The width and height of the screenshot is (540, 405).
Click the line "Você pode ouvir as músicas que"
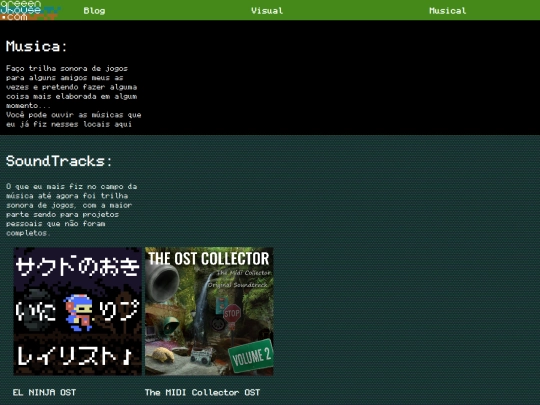[x=73, y=115]
